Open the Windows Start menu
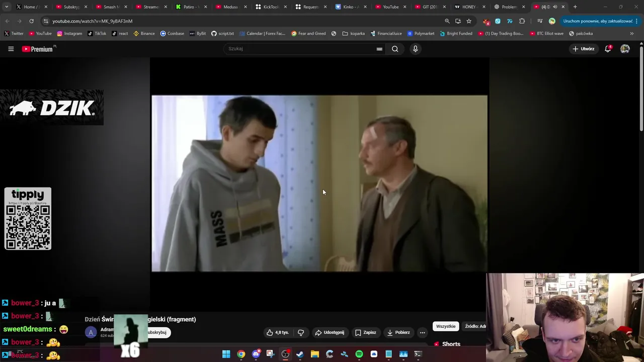Screen dimensions: 644x362 coord(226,354)
